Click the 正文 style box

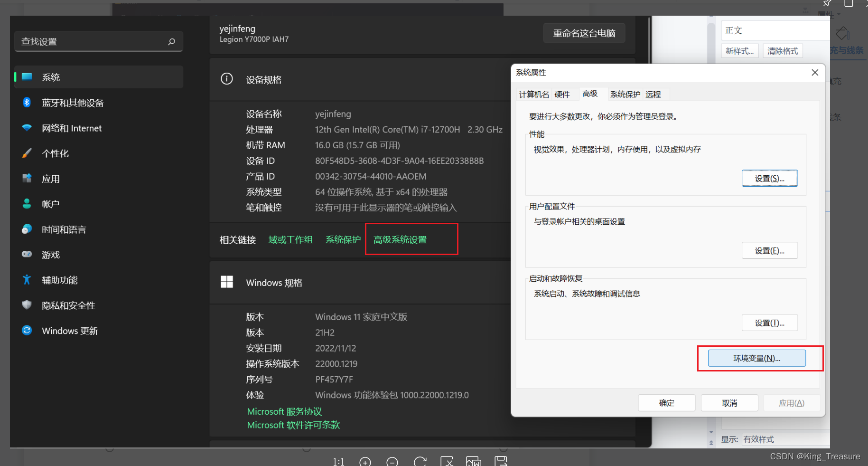[775, 30]
